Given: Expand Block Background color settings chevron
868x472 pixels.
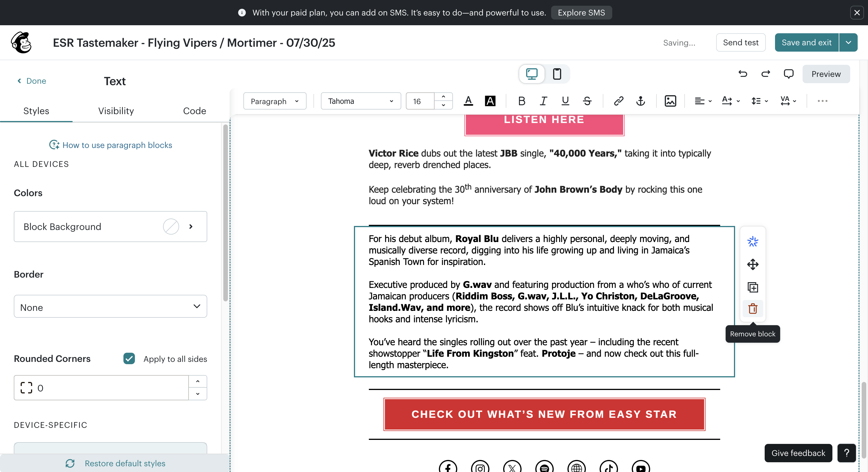Looking at the screenshot, I should click(191, 227).
